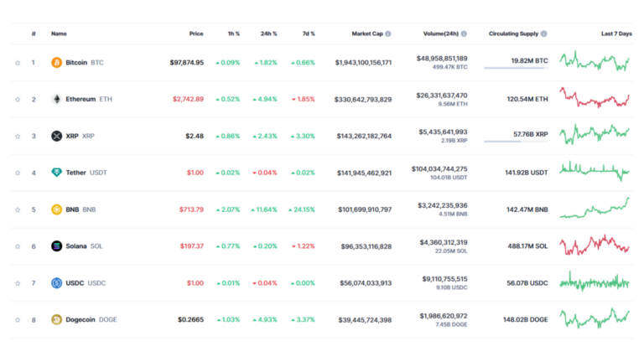This screenshot has height=362, width=644.
Task: Click Bitcoin's circulating supply progress bar
Action: click(516, 69)
